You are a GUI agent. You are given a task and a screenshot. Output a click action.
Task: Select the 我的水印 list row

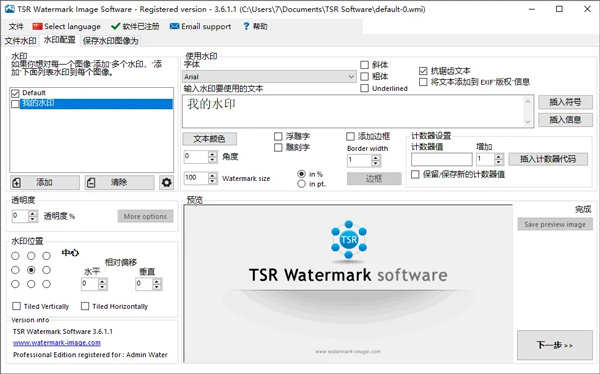(x=96, y=104)
